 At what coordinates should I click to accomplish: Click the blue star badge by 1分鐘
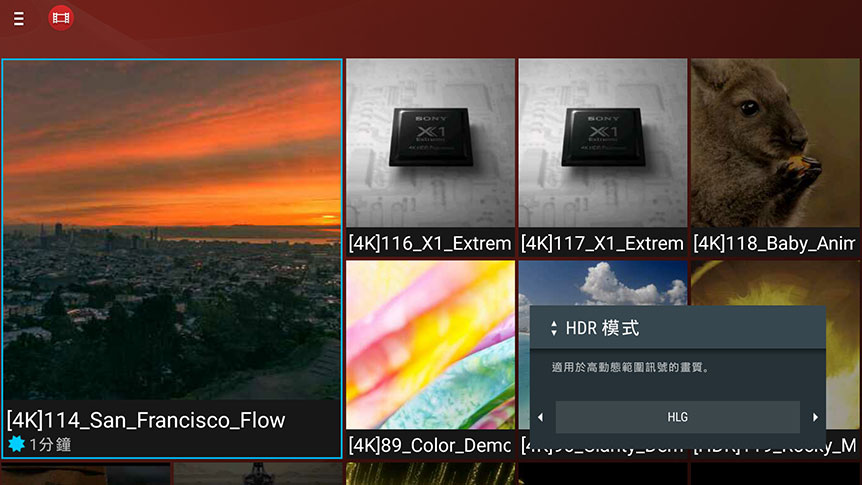click(x=16, y=444)
